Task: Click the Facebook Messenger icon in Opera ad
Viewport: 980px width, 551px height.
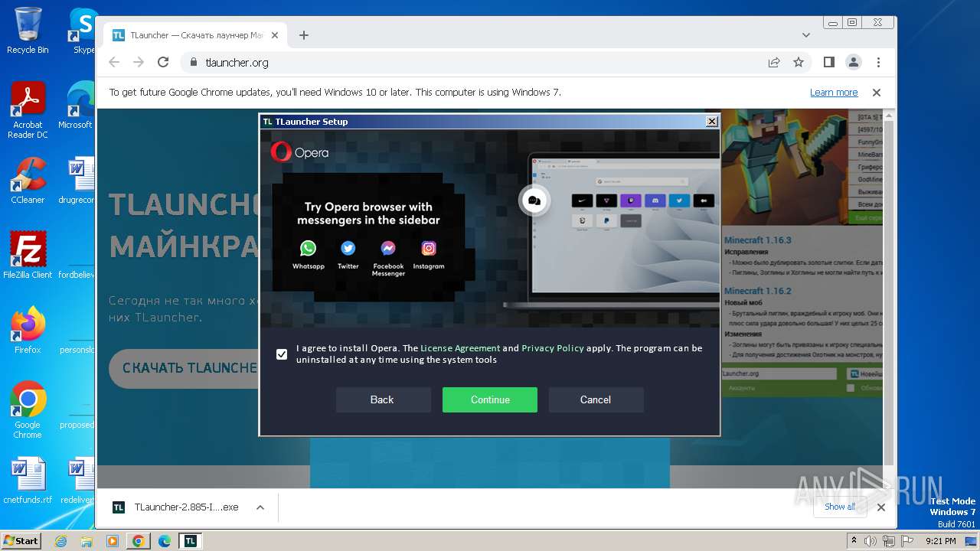Action: coord(388,248)
